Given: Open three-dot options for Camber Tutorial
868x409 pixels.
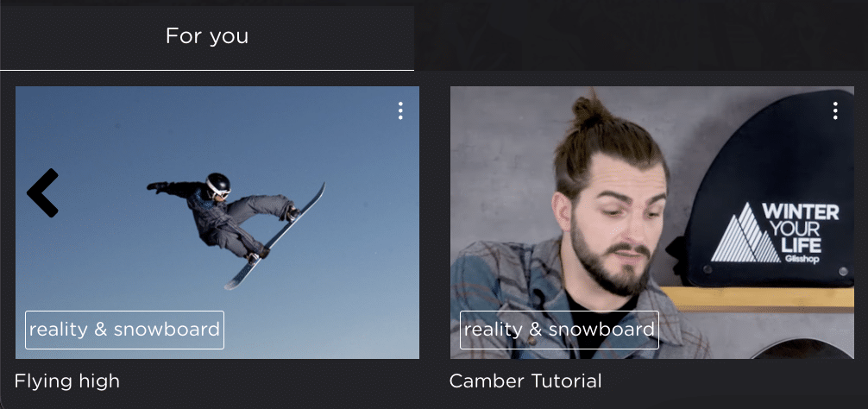Looking at the screenshot, I should tap(835, 110).
